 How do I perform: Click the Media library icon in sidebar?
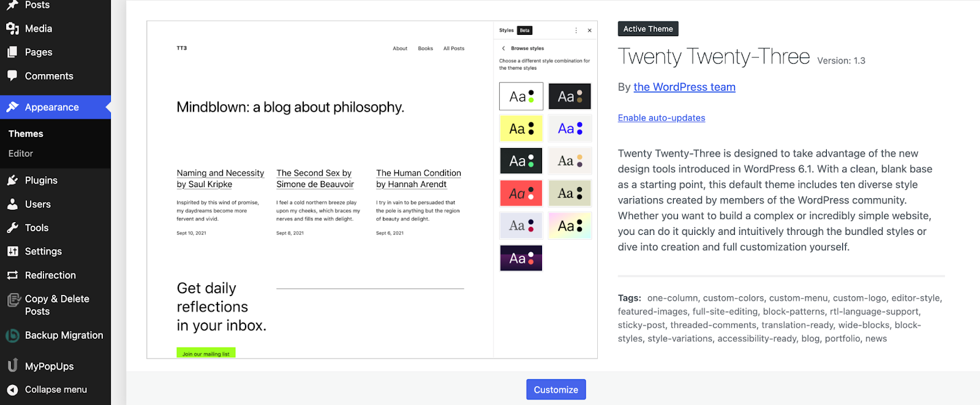coord(12,29)
